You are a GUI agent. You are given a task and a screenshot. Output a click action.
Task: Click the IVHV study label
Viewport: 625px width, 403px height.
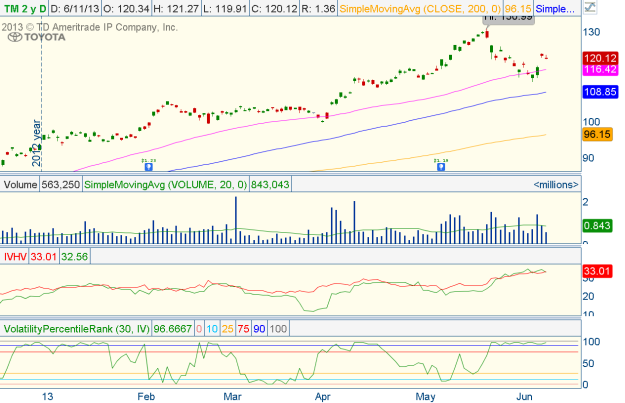pos(15,256)
